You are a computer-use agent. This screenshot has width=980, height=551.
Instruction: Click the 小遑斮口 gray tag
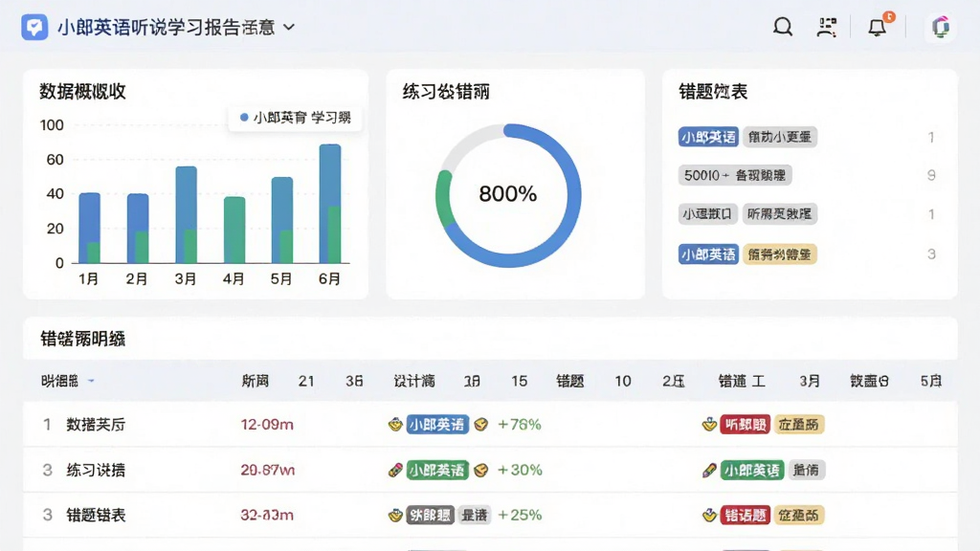click(x=707, y=213)
